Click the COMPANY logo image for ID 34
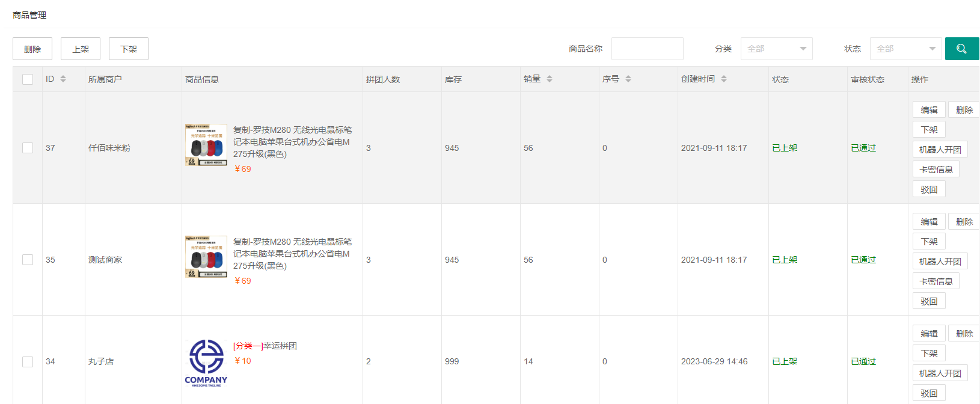 (x=206, y=363)
